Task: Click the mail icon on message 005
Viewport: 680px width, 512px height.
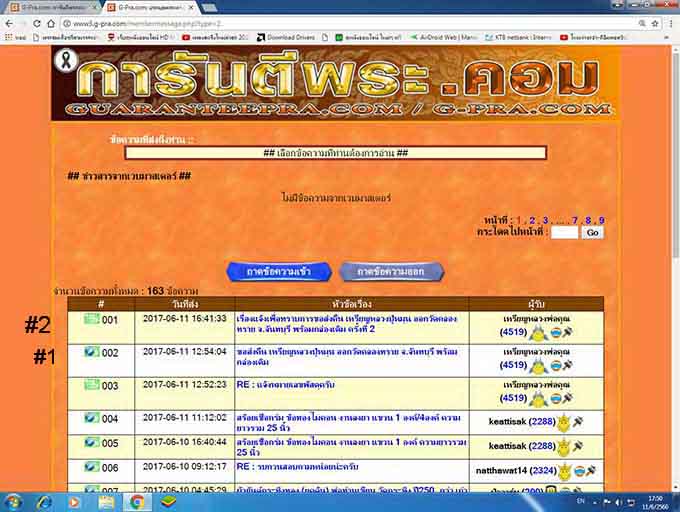Action: [92, 443]
